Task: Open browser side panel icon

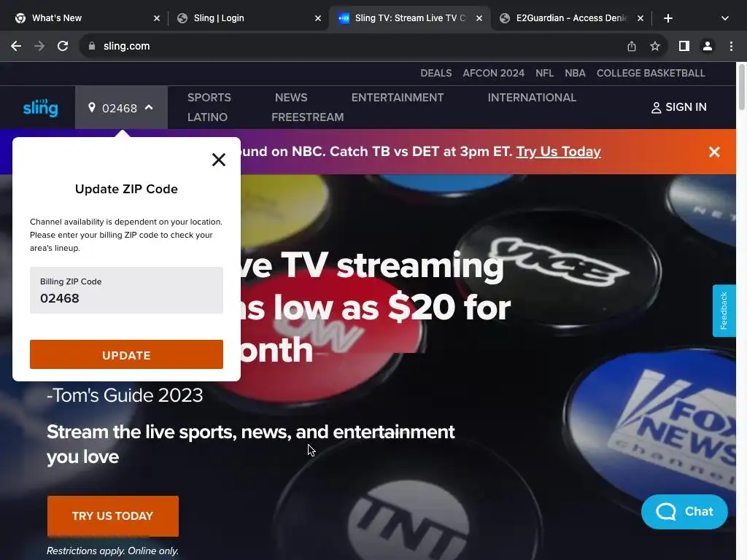Action: coord(684,46)
